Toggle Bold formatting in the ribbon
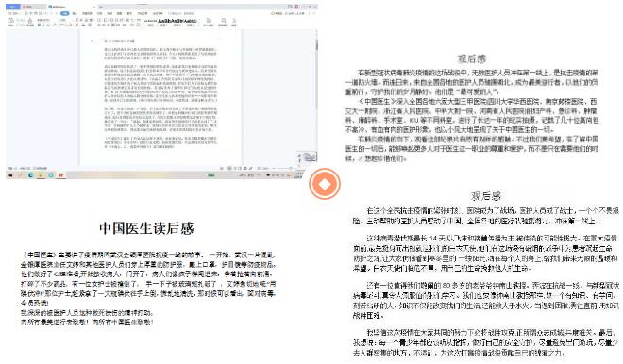The height and width of the screenshot is (364, 623). click(39, 25)
